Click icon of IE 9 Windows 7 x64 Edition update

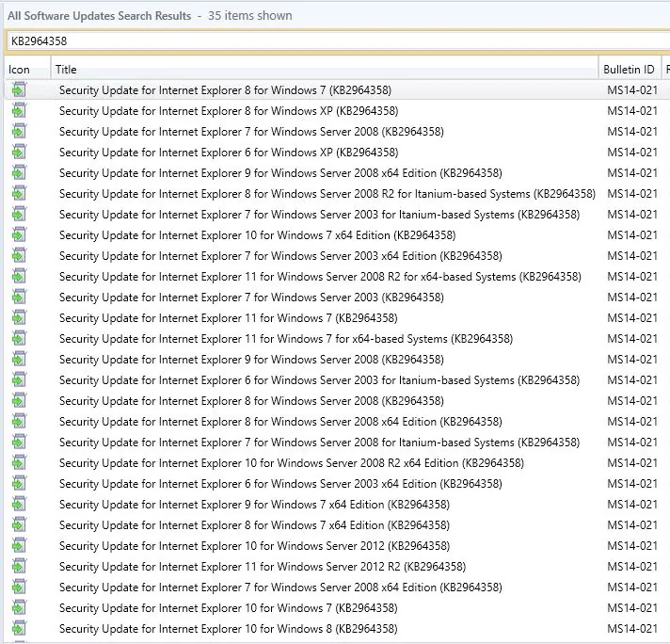[x=19, y=504]
